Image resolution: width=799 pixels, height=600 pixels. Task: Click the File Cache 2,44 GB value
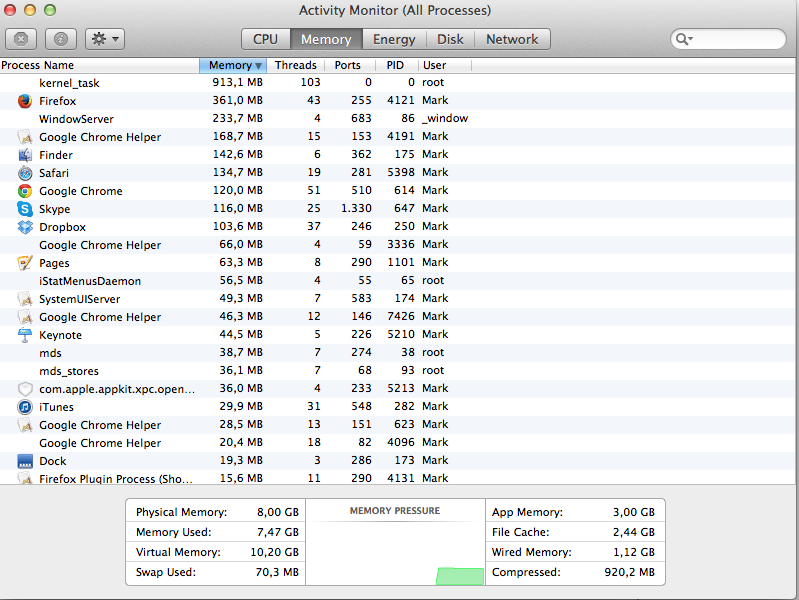pos(634,532)
